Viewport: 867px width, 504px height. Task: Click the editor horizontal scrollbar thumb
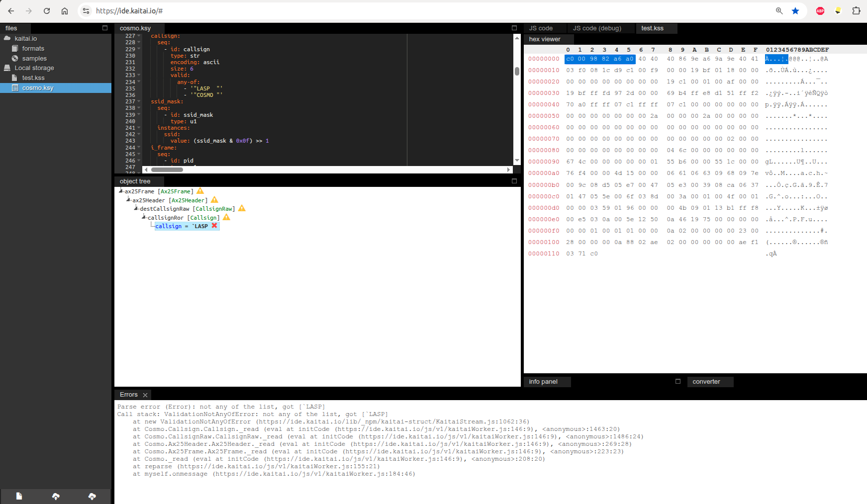click(x=167, y=170)
